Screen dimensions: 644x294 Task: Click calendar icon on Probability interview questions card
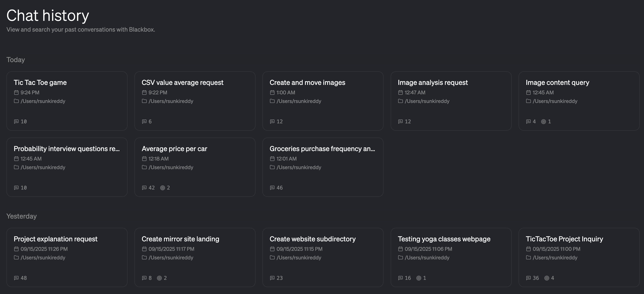(16, 159)
